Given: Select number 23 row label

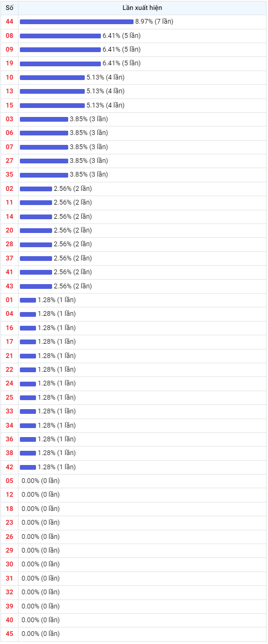Looking at the screenshot, I should click(x=9, y=522).
